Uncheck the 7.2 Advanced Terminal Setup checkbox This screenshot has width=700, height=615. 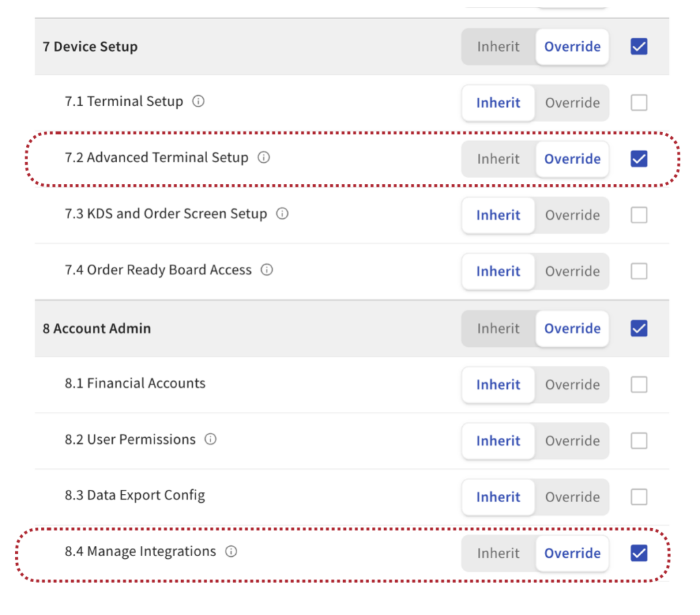(638, 159)
